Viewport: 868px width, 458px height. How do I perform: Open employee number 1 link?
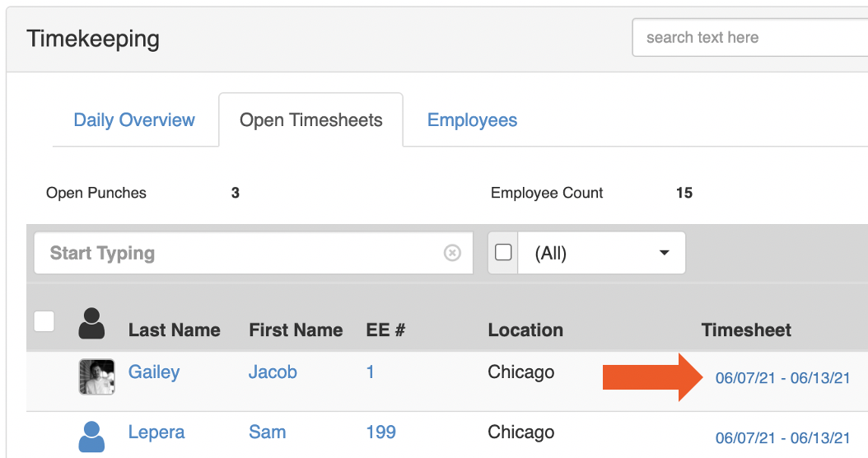(x=371, y=372)
